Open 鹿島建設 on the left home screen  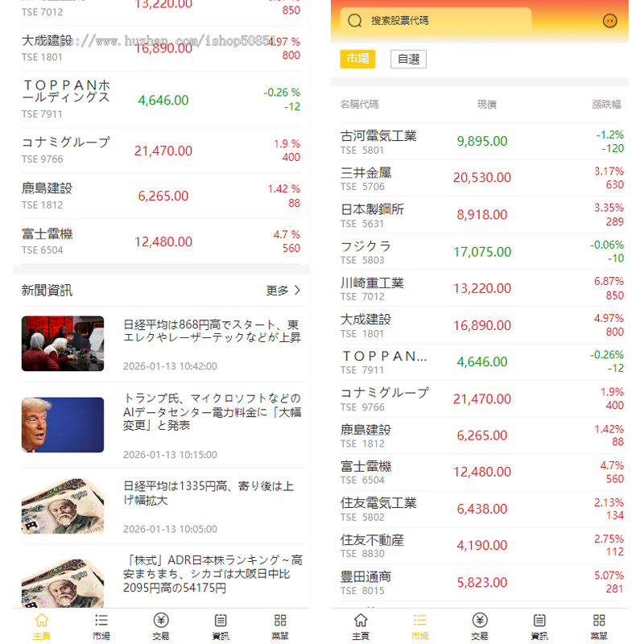(x=161, y=196)
